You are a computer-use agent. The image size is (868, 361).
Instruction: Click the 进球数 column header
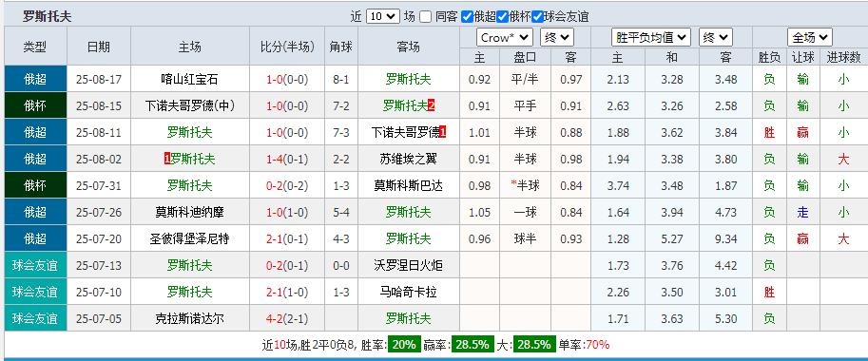click(x=843, y=57)
